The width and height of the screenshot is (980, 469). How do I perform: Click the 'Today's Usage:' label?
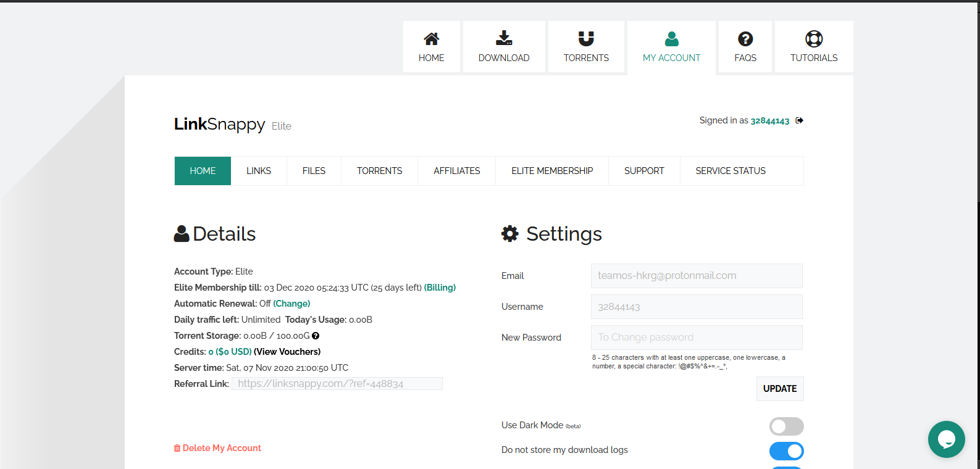pyautogui.click(x=316, y=320)
